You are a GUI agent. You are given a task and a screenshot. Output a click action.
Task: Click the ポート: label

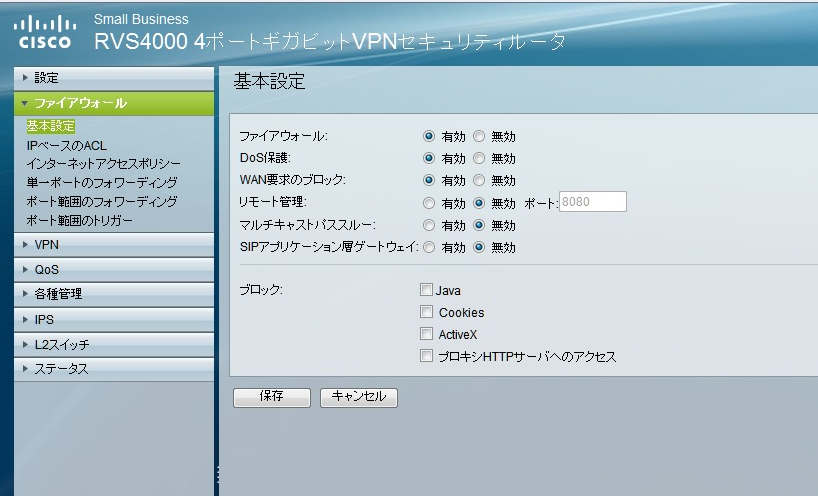[x=541, y=203]
